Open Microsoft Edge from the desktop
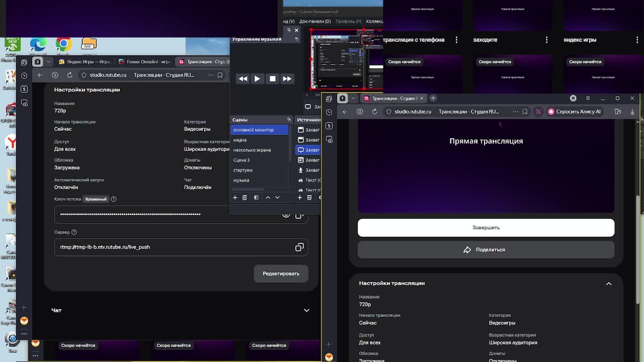Image resolution: width=644 pixels, height=362 pixels. pos(38,45)
